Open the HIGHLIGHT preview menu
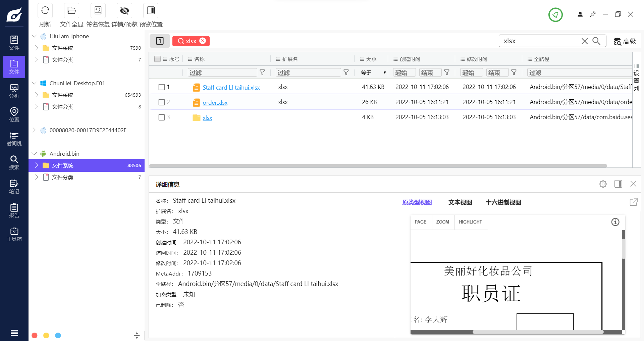The height and width of the screenshot is (341, 644). pos(470,222)
